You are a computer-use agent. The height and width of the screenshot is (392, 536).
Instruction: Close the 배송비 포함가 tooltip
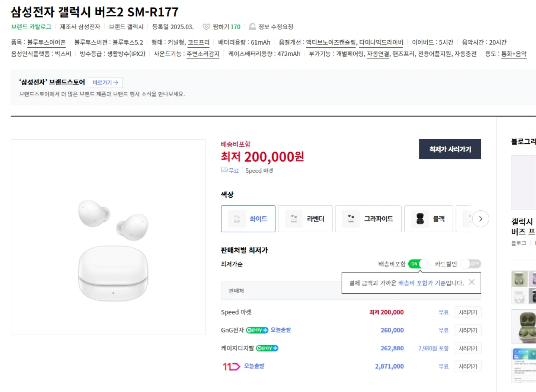tap(472, 282)
